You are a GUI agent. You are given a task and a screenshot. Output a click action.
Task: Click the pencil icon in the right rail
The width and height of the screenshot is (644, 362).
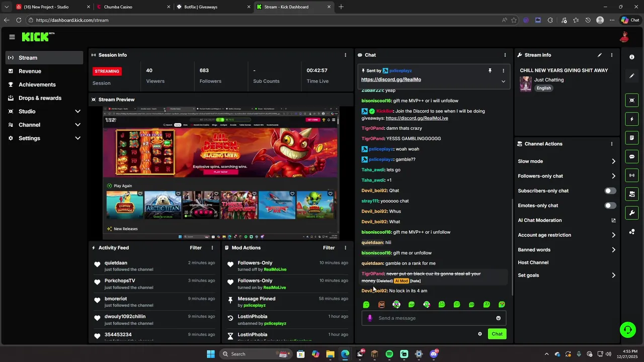[x=632, y=76]
